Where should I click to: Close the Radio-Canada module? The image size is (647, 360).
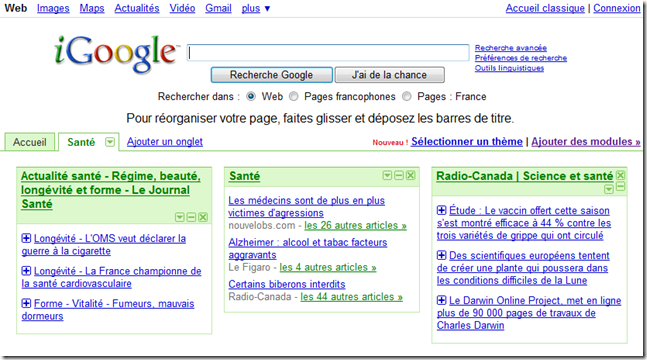point(620,175)
